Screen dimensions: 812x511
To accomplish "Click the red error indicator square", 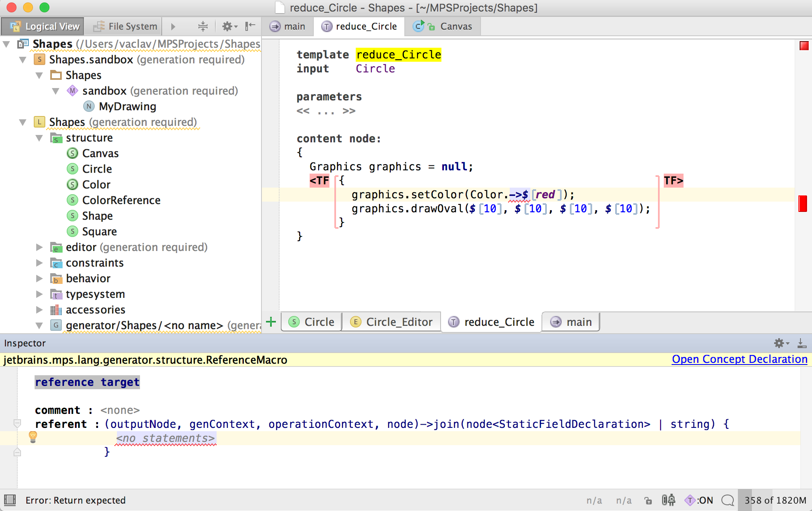I will coord(804,46).
